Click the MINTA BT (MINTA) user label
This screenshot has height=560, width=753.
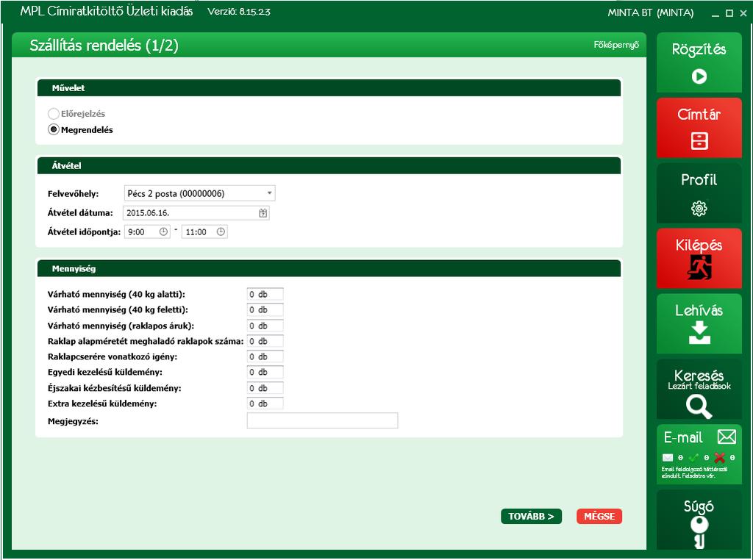coord(651,13)
